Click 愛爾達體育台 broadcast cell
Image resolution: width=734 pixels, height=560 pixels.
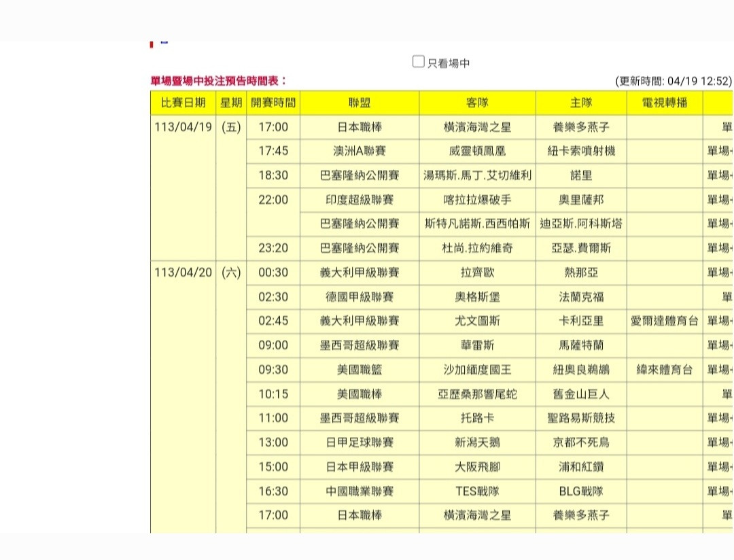pos(665,321)
